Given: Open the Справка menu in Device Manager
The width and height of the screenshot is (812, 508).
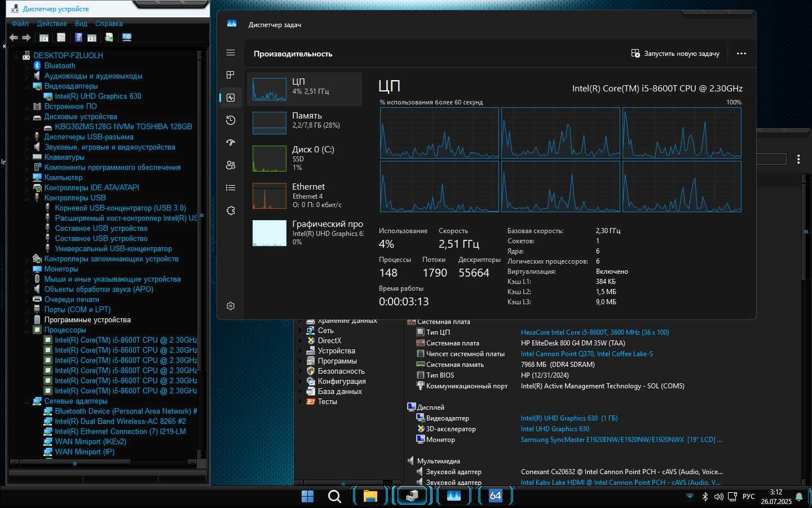Looking at the screenshot, I should click(109, 24).
